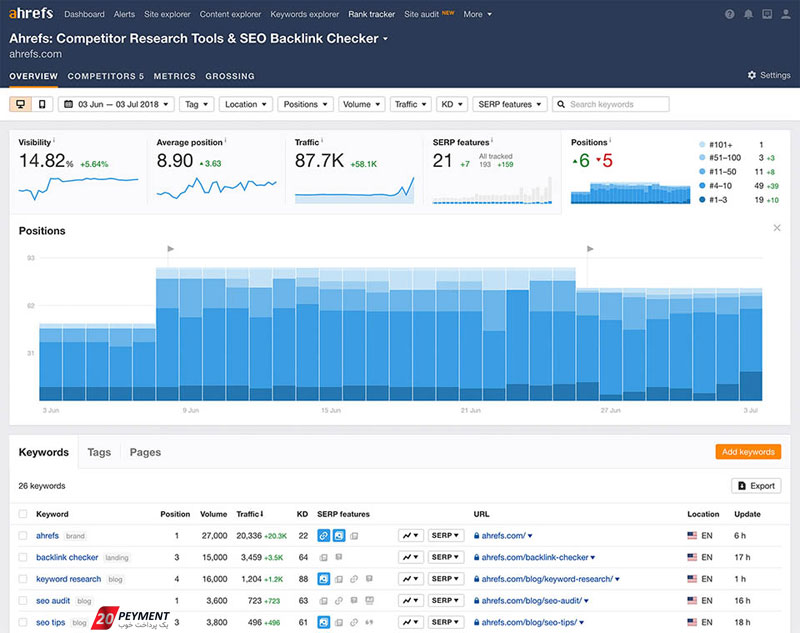
Task: Open the backlink checker keyword link
Action: point(67,557)
